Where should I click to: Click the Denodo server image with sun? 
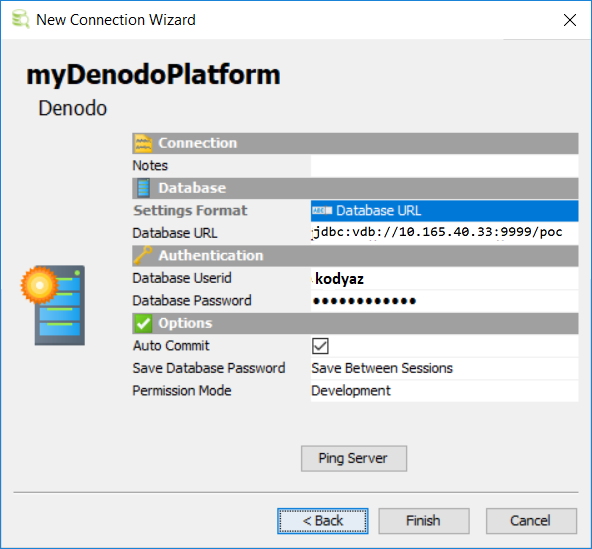pyautogui.click(x=53, y=305)
